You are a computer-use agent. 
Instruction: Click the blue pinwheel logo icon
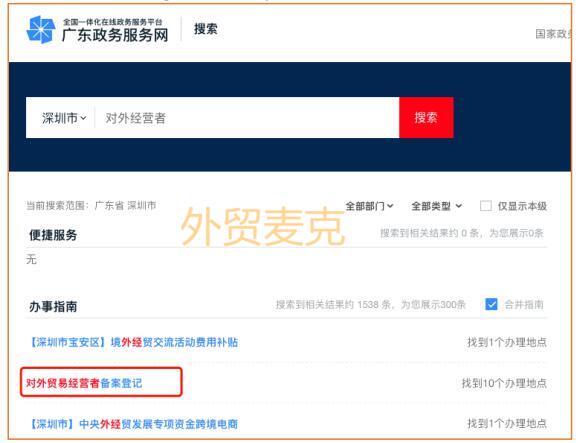[41, 29]
